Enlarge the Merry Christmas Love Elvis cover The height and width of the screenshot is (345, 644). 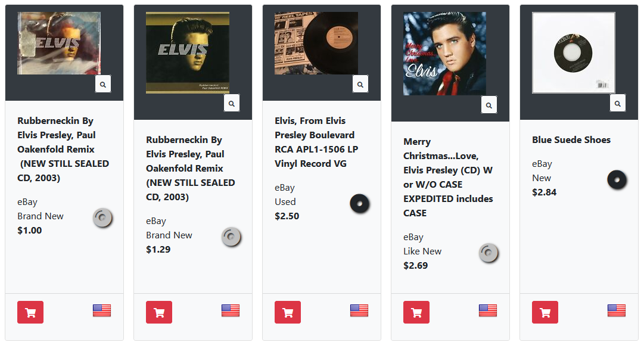click(x=489, y=105)
